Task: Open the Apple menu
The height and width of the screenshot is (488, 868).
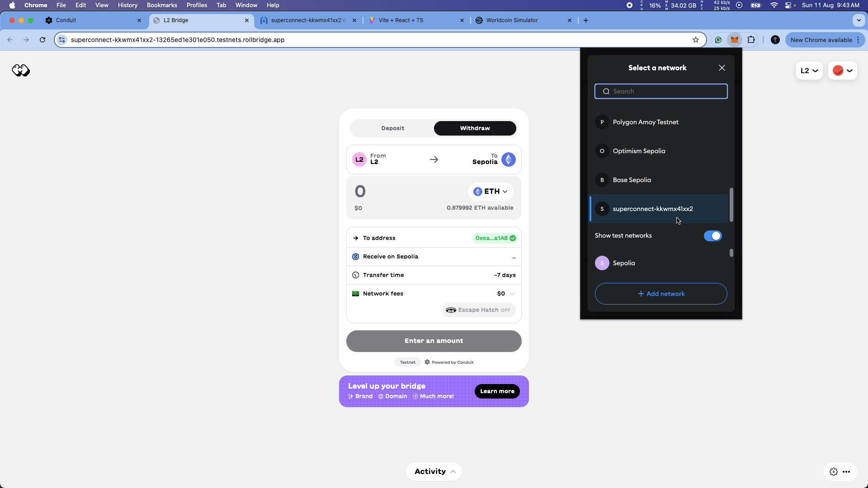Action: point(12,5)
